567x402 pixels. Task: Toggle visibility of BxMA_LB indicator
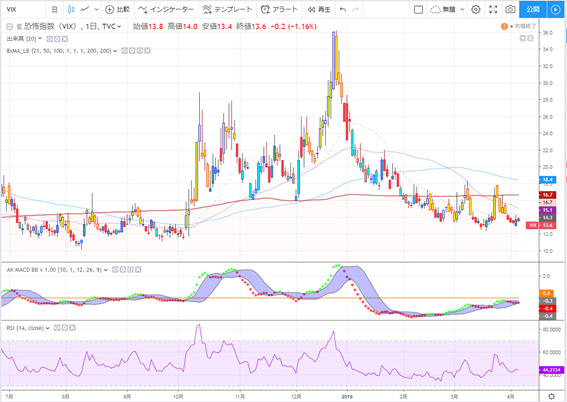(x=124, y=51)
